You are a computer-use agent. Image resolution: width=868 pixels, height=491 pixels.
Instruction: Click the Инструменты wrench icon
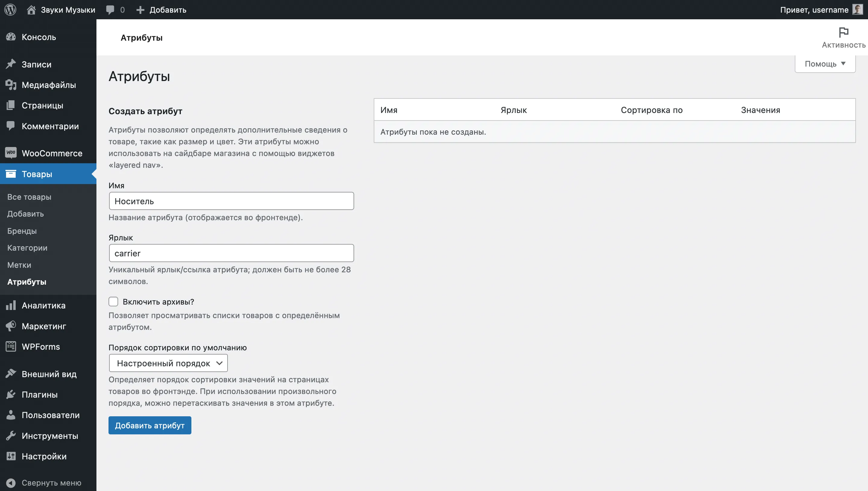[x=11, y=436]
